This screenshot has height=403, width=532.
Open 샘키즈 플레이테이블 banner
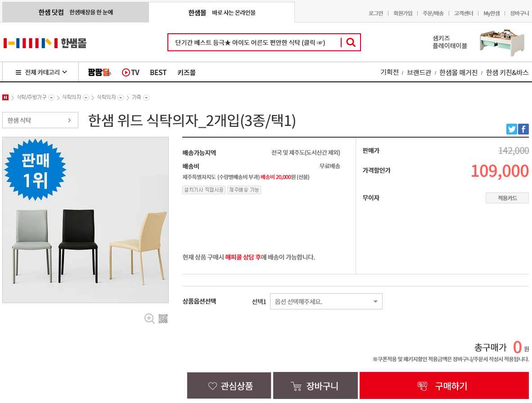pos(479,42)
